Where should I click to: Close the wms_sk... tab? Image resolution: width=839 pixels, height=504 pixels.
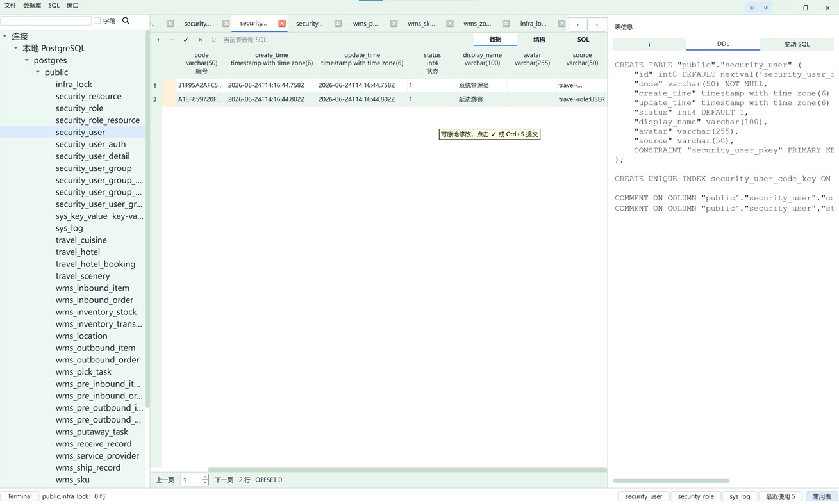click(450, 24)
